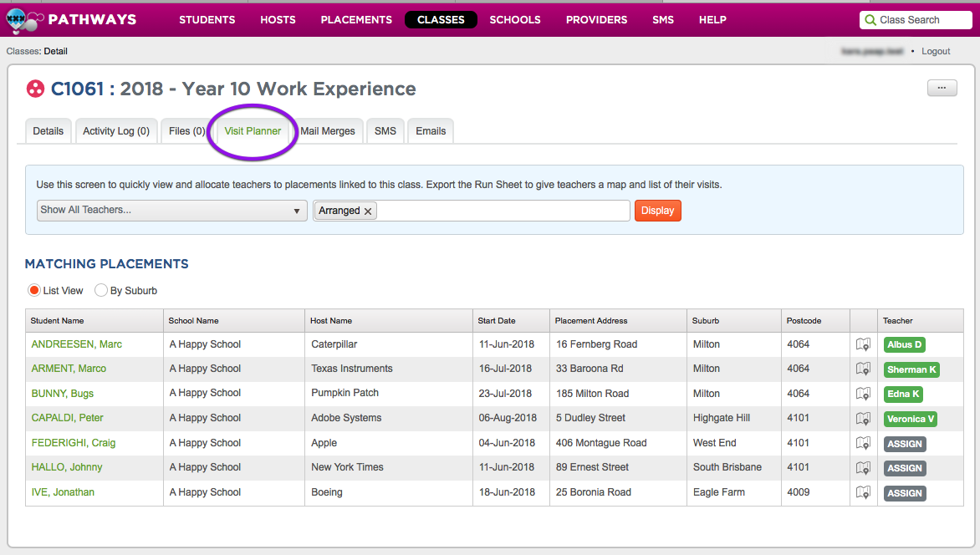
Task: Open map icon on Pumpkin Patch row
Action: 863,393
